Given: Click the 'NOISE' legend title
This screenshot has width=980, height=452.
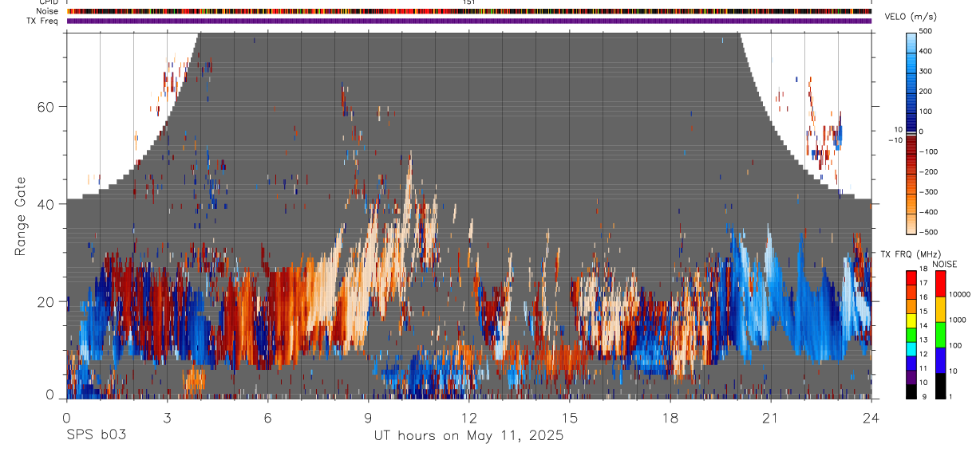Looking at the screenshot, I should 944,264.
